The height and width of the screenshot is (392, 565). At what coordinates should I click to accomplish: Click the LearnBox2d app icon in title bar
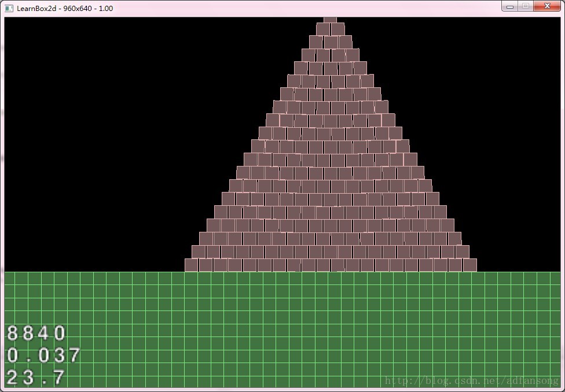(x=9, y=8)
